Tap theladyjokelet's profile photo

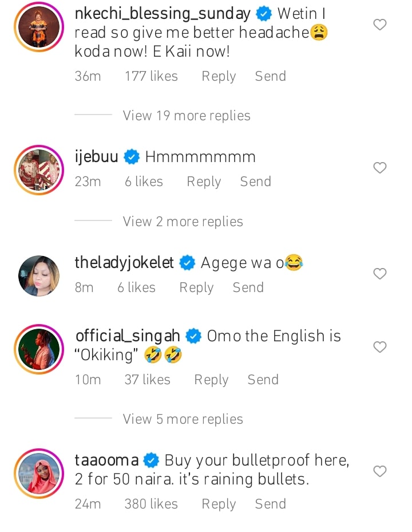(38, 275)
